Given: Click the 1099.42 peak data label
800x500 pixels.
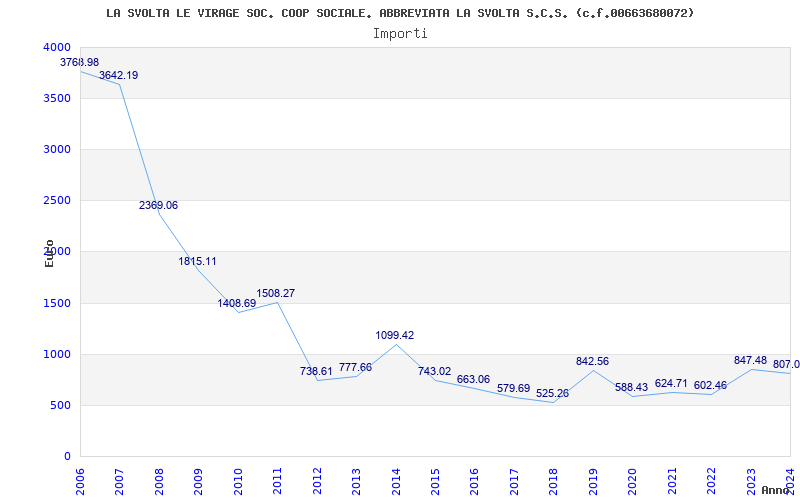Looking at the screenshot, I should (395, 336).
